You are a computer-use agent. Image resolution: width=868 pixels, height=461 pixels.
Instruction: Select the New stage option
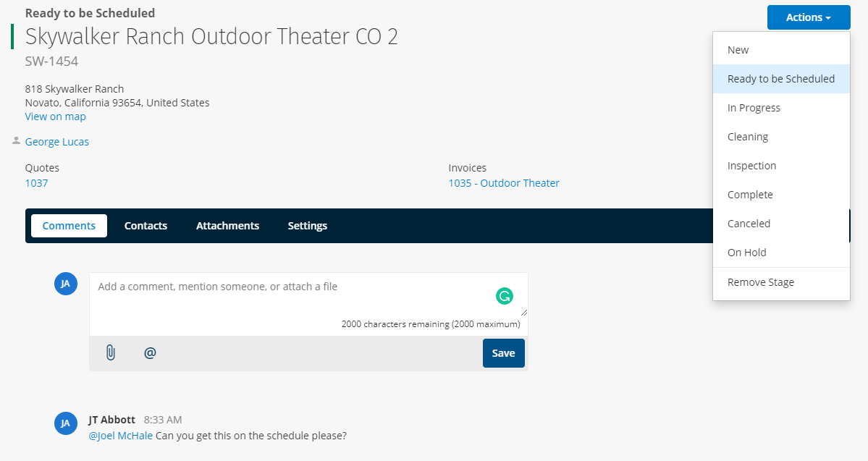pos(781,50)
